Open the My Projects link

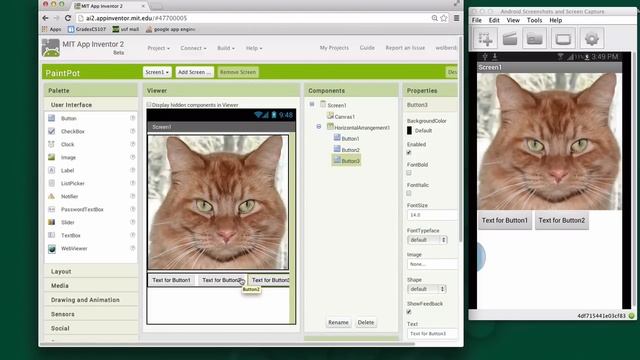(334, 48)
